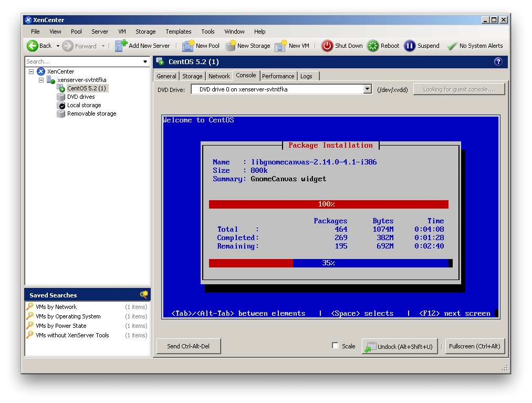The height and width of the screenshot is (403, 532).
Task: Open the Search box dropdown arrow
Action: click(145, 62)
